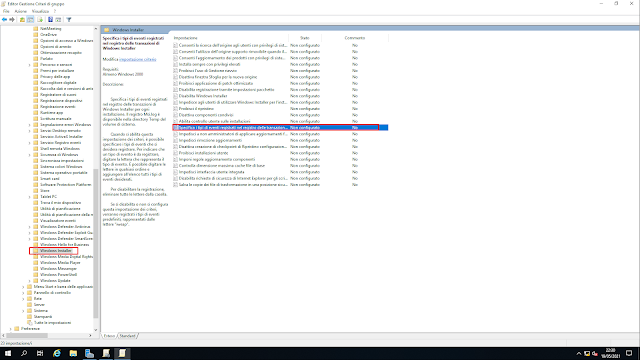Expand the 'Preferenze' tree node
Screen dimensions: 640x360
tap(11, 329)
